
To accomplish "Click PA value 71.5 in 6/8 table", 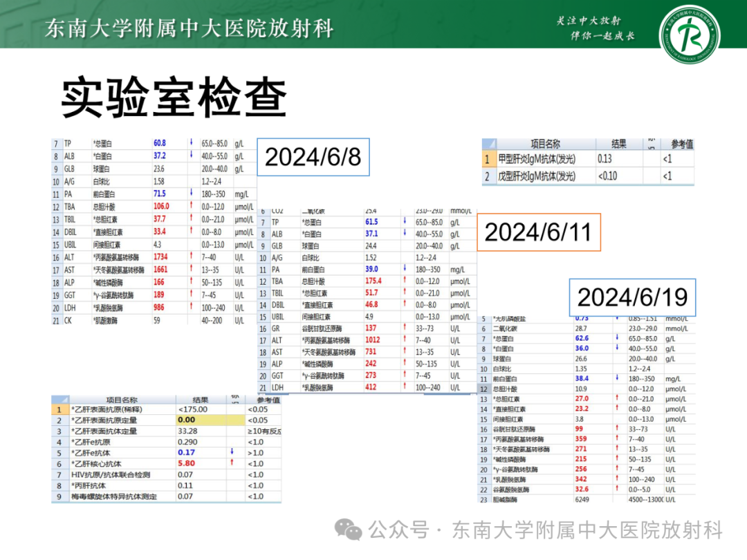I will [160, 194].
